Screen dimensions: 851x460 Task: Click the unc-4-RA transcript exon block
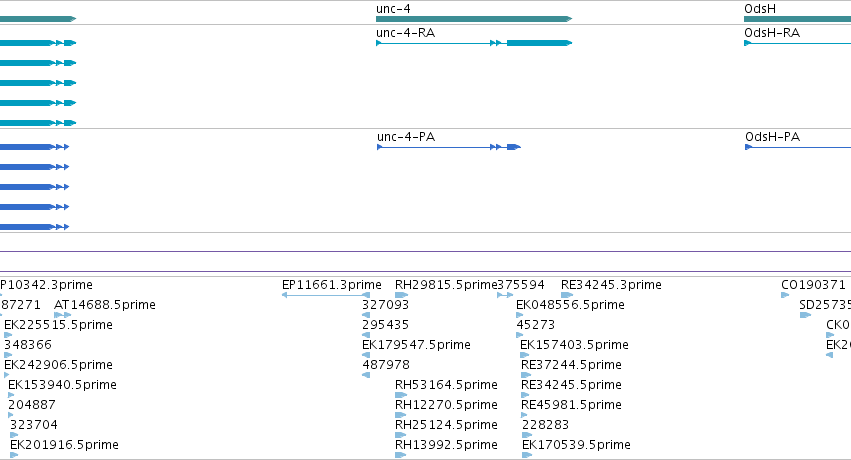(539, 43)
